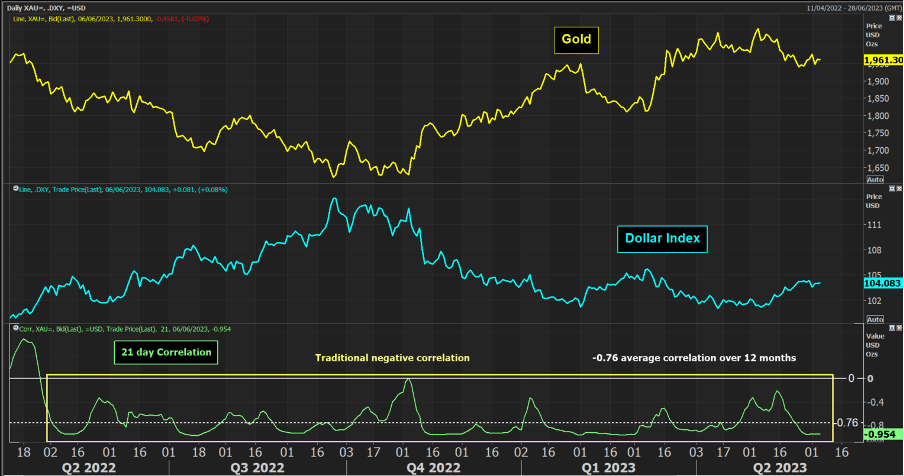Click the Q1 2023 timeline label
904x476 pixels.
[x=608, y=467]
